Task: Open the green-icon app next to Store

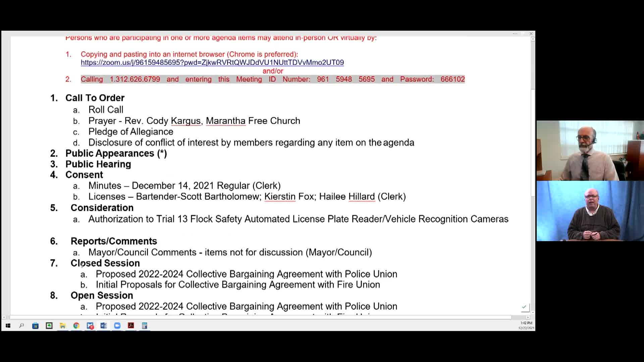Action: [49, 325]
